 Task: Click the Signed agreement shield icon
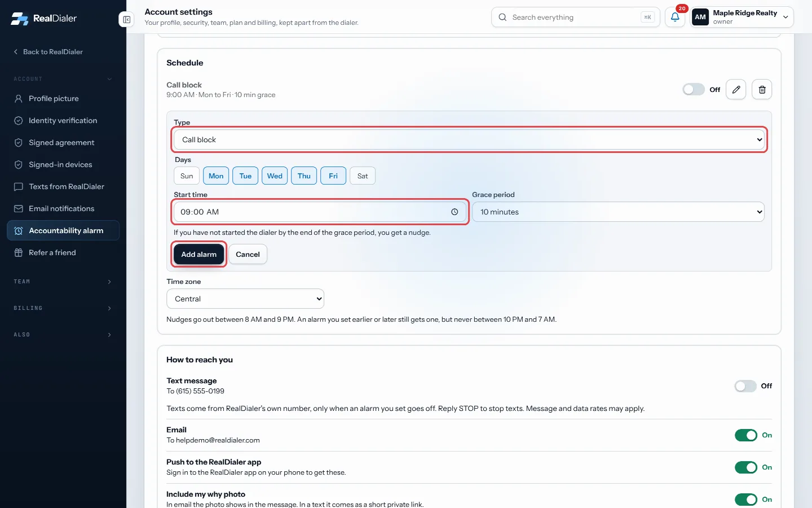[x=18, y=142]
